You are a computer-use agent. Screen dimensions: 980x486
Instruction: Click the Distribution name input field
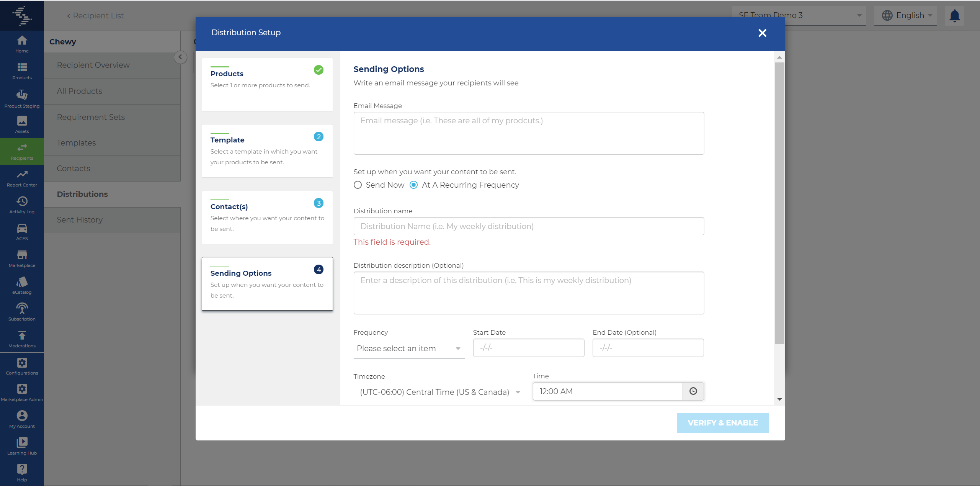pyautogui.click(x=528, y=226)
